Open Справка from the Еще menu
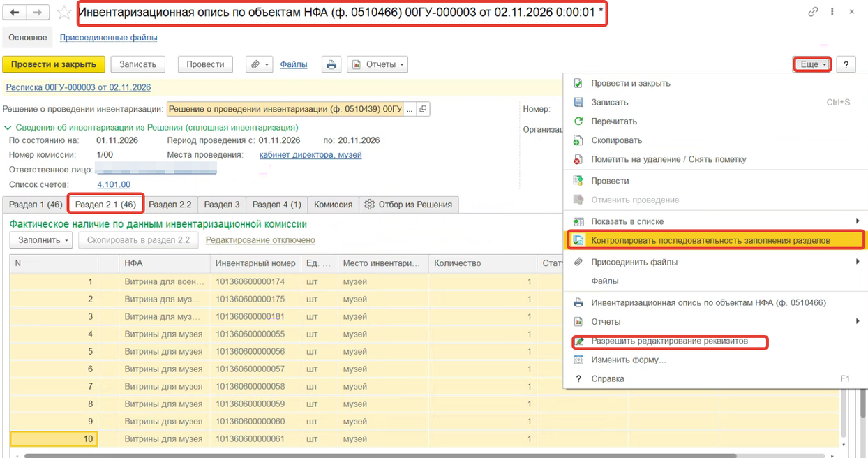 716,378
